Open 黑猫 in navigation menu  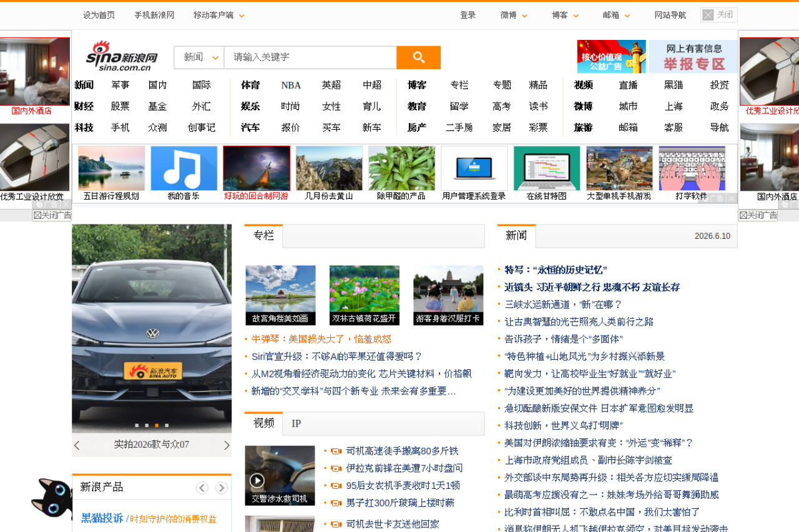click(674, 85)
